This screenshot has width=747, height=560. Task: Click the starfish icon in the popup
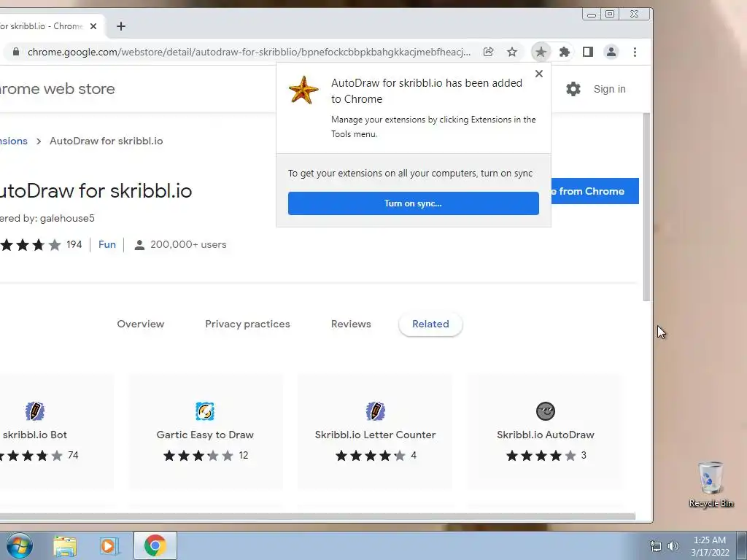pyautogui.click(x=303, y=90)
